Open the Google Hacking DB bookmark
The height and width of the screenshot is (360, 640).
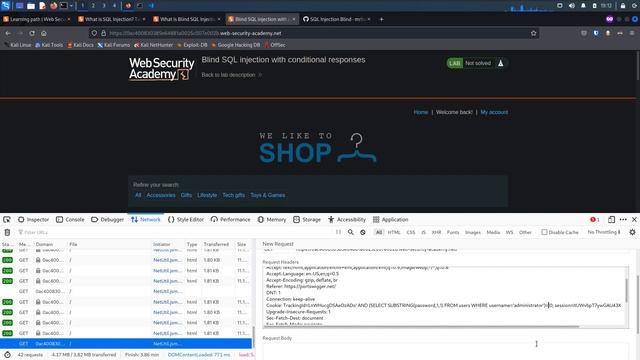point(235,45)
